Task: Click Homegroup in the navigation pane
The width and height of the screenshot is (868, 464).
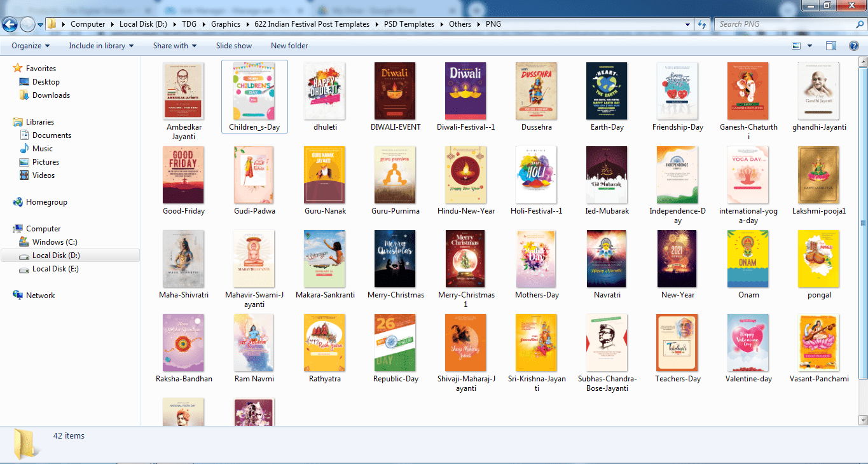Action: [46, 202]
